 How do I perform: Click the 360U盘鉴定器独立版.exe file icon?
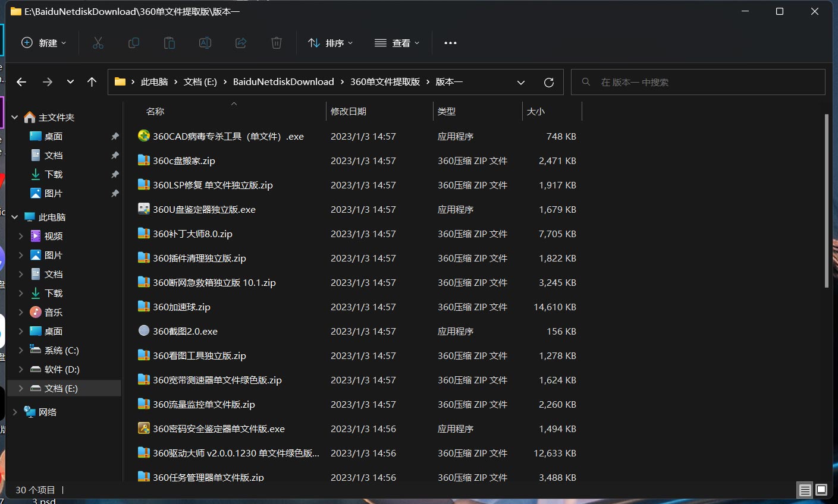pyautogui.click(x=144, y=209)
